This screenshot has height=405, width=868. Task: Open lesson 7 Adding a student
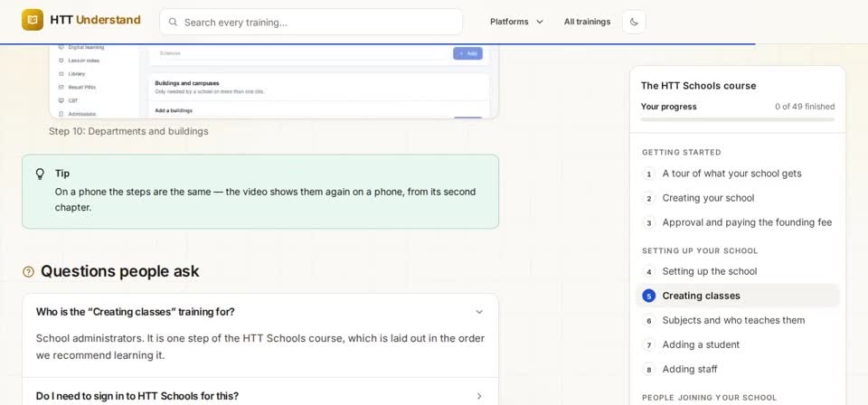pos(738,344)
